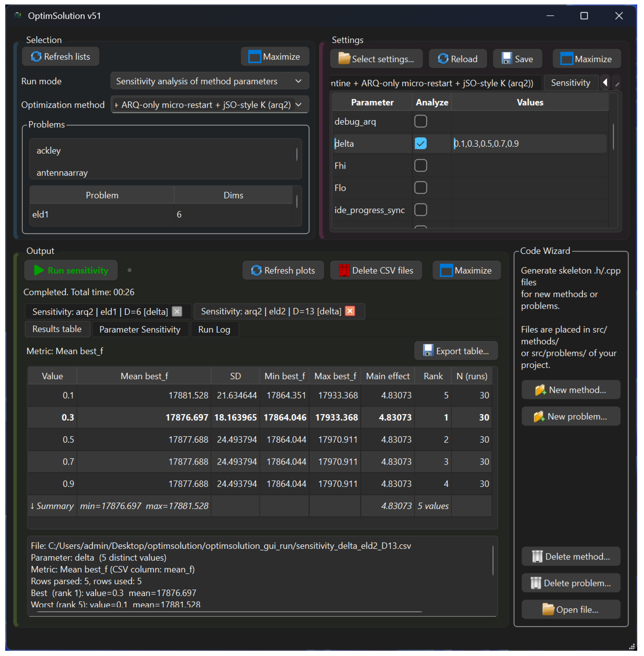Click Delete problem trash icon
This screenshot has width=644, height=656.
[536, 583]
